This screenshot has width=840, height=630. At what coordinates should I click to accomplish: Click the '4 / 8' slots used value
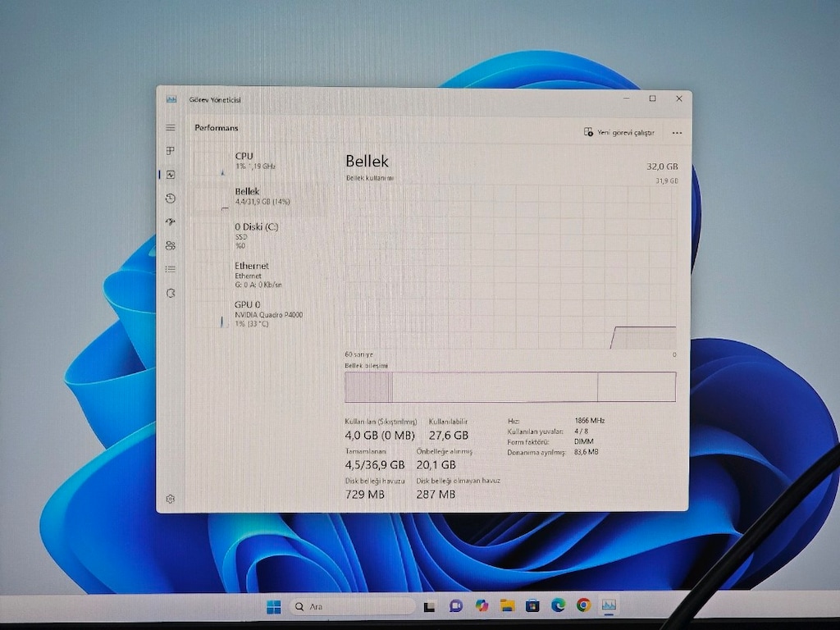582,431
